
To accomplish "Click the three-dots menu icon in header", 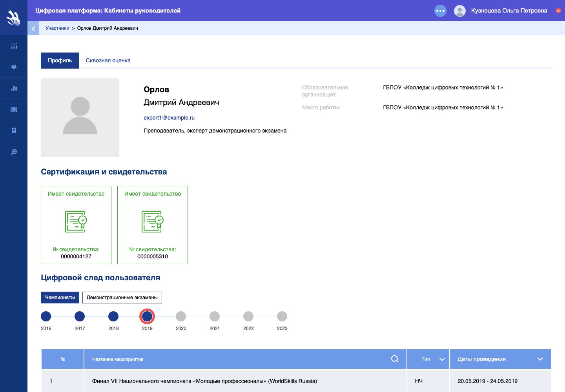I will [441, 11].
